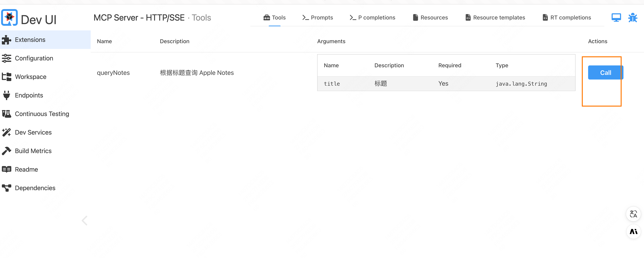Click the java.lang.String type cell
Image resolution: width=644 pixels, height=258 pixels.
coord(521,84)
